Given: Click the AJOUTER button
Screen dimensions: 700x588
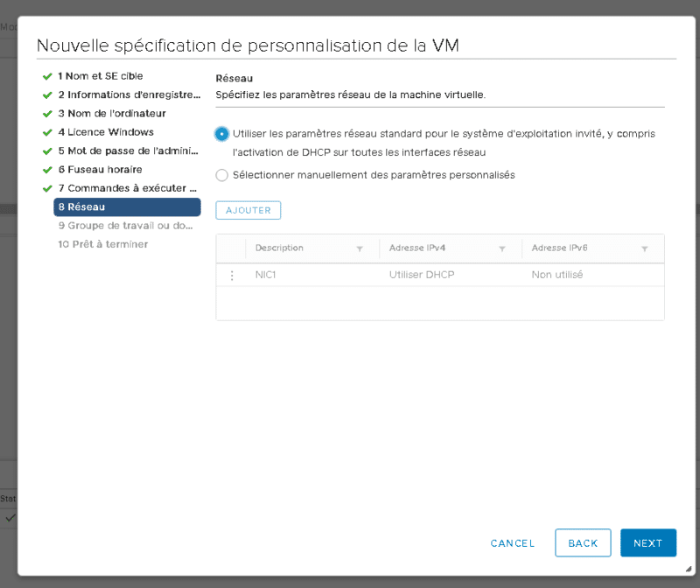Looking at the screenshot, I should 248,211.
